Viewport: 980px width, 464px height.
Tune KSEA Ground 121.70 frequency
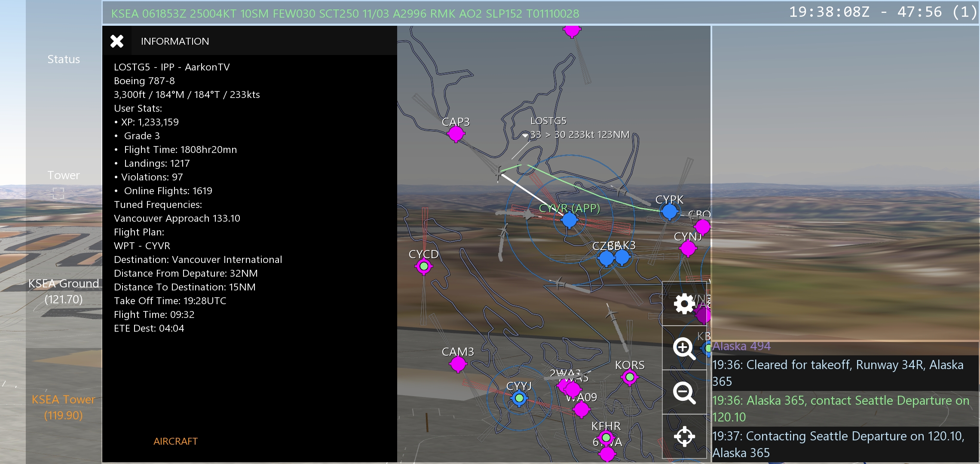point(64,291)
